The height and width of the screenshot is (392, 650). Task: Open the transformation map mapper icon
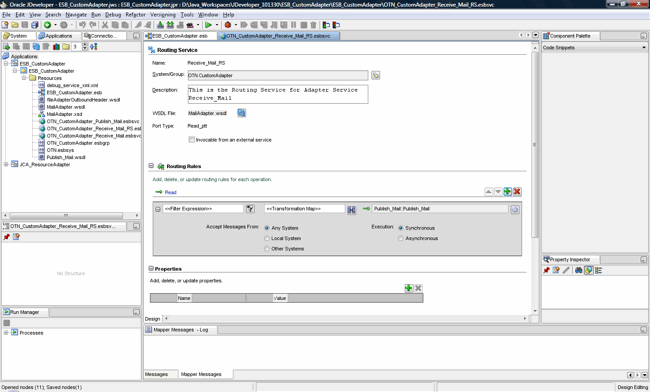(x=351, y=210)
